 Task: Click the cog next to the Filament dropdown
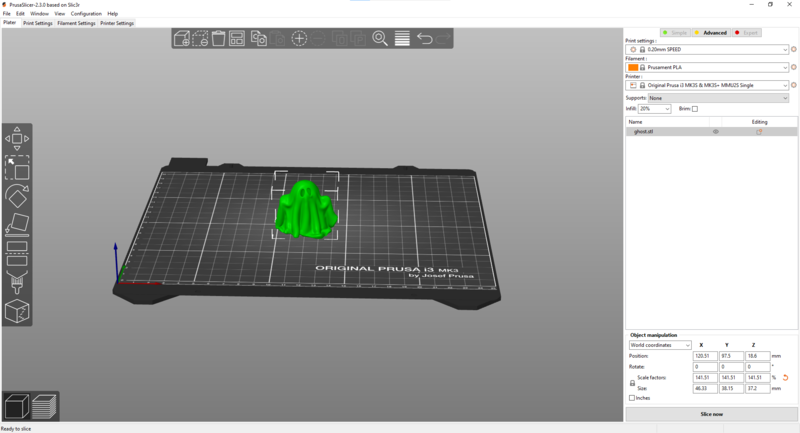point(793,67)
